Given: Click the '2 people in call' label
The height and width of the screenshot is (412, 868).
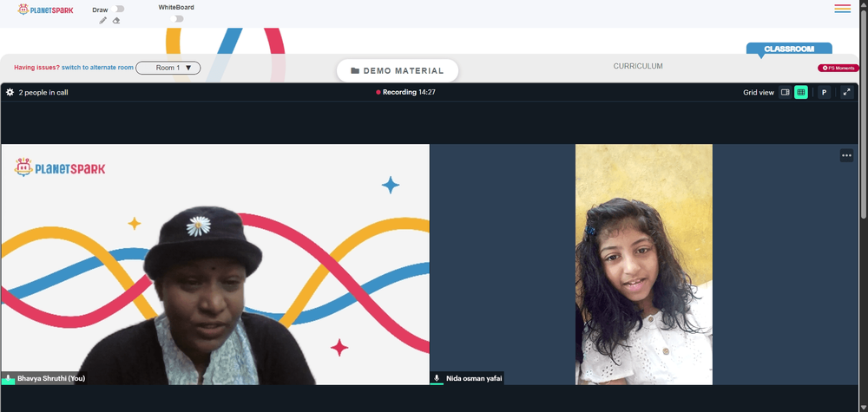Looking at the screenshot, I should [x=43, y=92].
